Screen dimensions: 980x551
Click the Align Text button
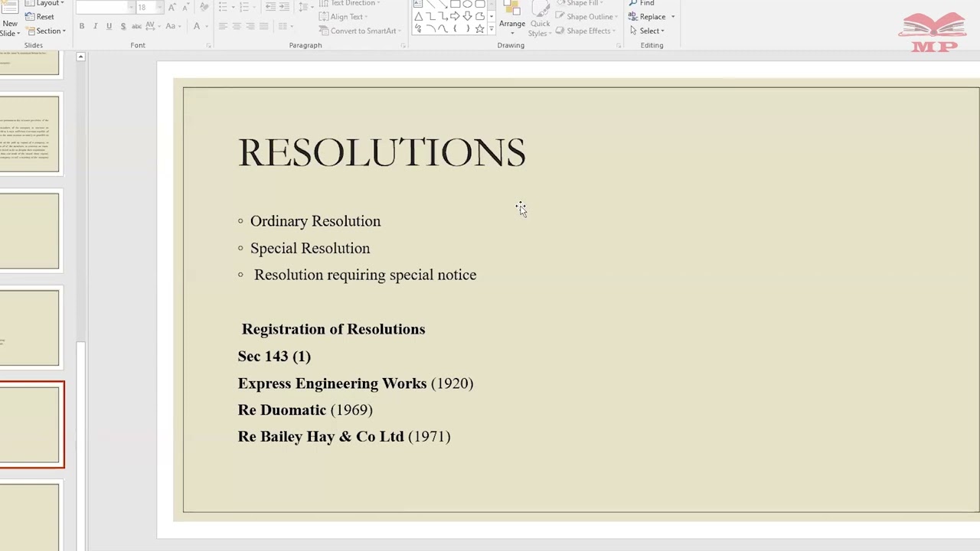click(342, 17)
